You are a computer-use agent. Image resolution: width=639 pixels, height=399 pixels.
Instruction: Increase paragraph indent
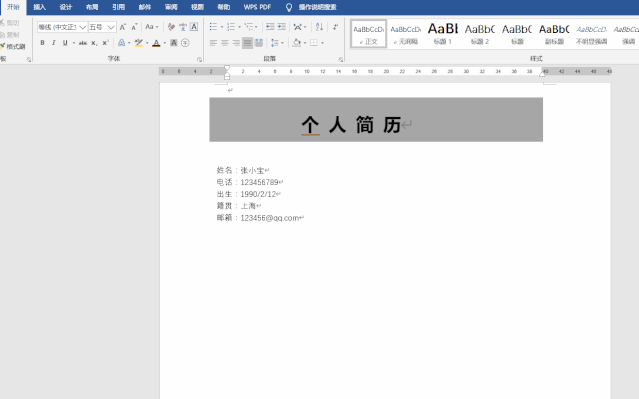coord(282,27)
